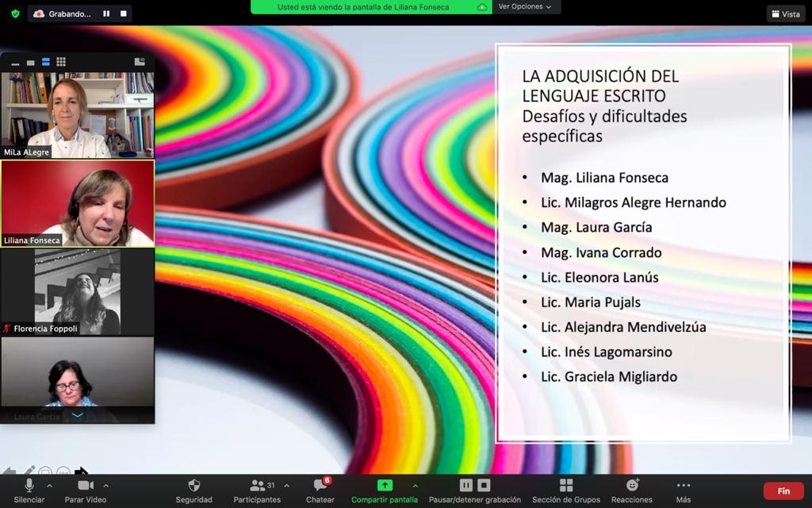
Task: Click the green encryption shield icon
Action: point(14,13)
